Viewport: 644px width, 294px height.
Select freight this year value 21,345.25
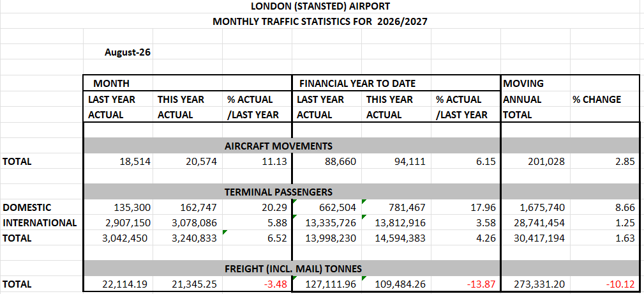[x=188, y=284]
